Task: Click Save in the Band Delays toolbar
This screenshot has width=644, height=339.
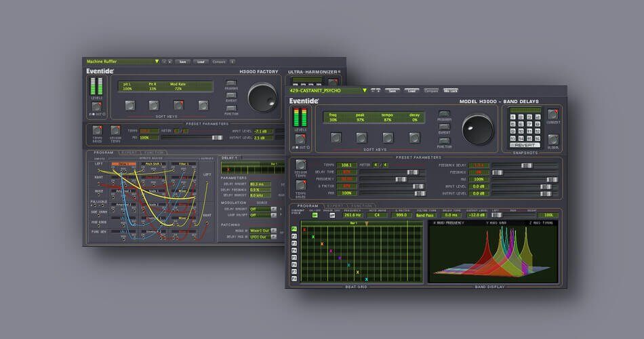Action: tap(393, 90)
